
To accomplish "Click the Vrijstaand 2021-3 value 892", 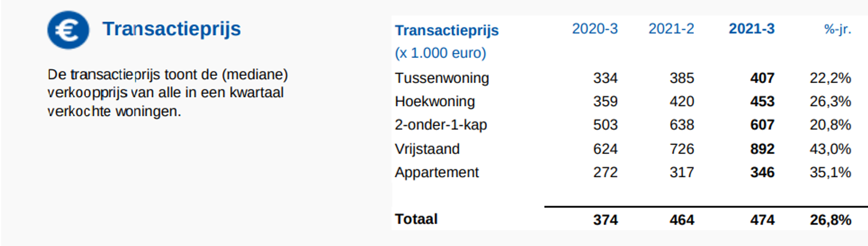I will [x=762, y=149].
